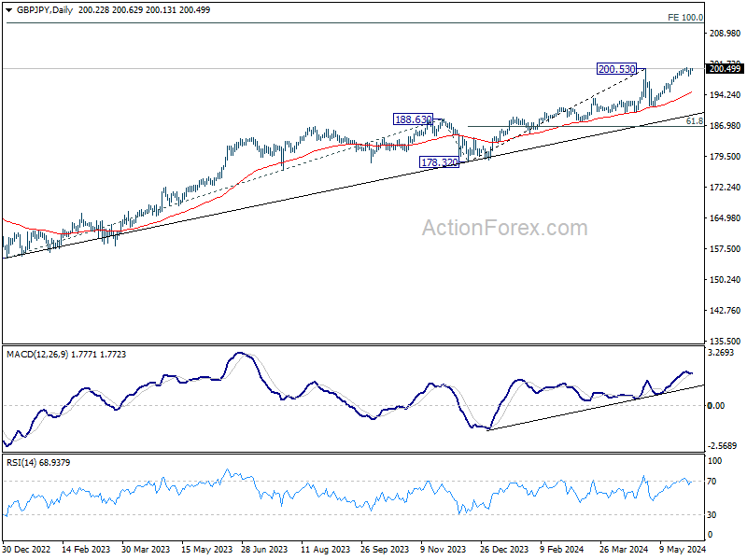This screenshot has width=747, height=560.
Task: Open the GBPJPY chart dropdown triangle
Action: tap(8, 10)
